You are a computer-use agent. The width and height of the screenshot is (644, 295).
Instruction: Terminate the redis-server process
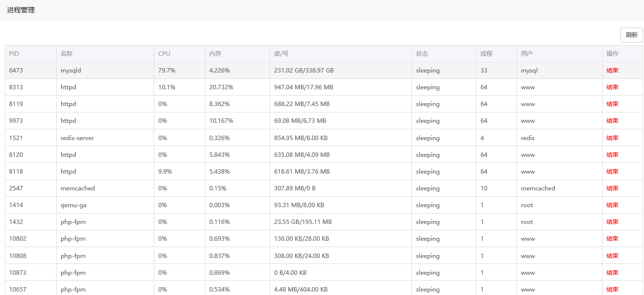pyautogui.click(x=612, y=138)
